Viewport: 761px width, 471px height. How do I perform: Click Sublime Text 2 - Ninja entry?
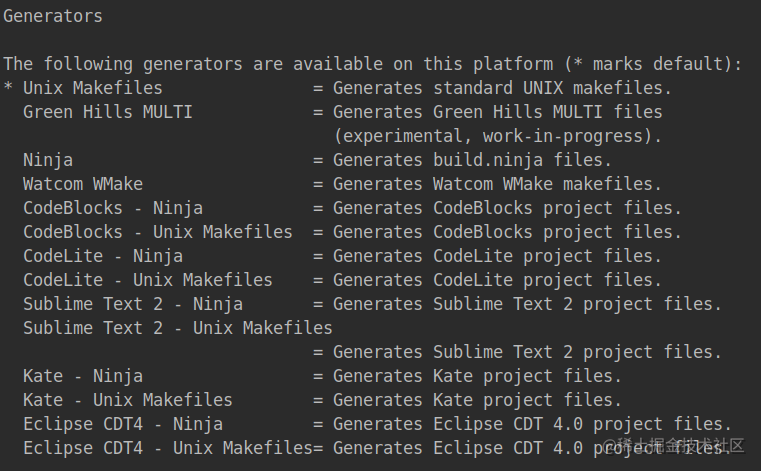pyautogui.click(x=133, y=304)
